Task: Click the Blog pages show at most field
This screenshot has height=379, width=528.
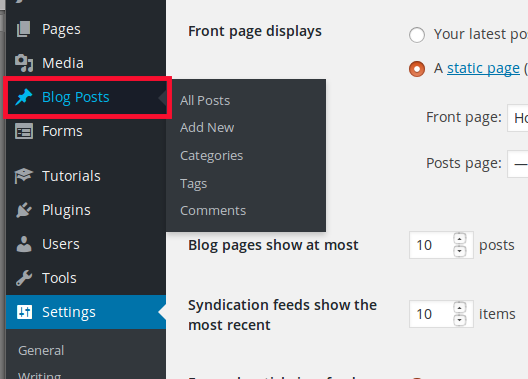Action: pos(441,245)
